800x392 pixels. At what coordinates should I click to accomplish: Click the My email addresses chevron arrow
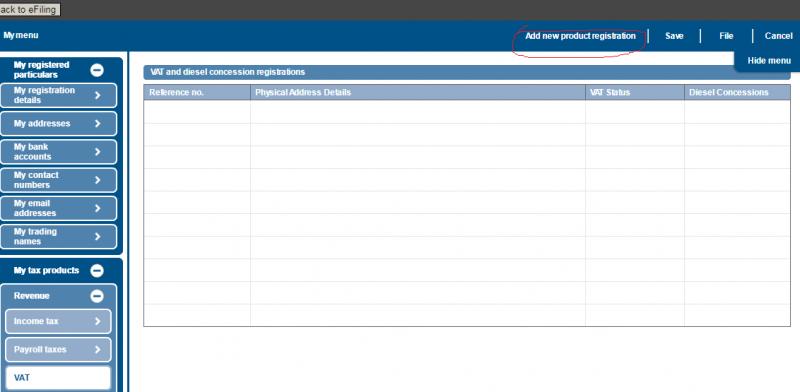(x=97, y=208)
